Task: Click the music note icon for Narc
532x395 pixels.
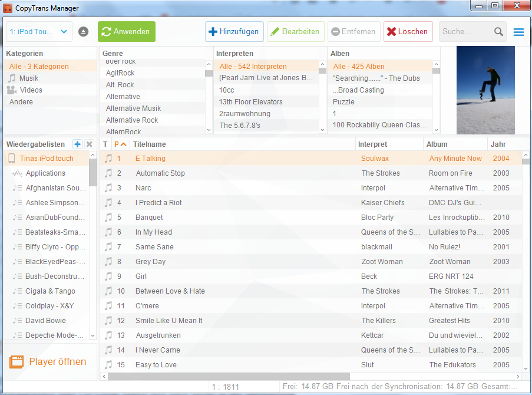Action: click(x=108, y=188)
